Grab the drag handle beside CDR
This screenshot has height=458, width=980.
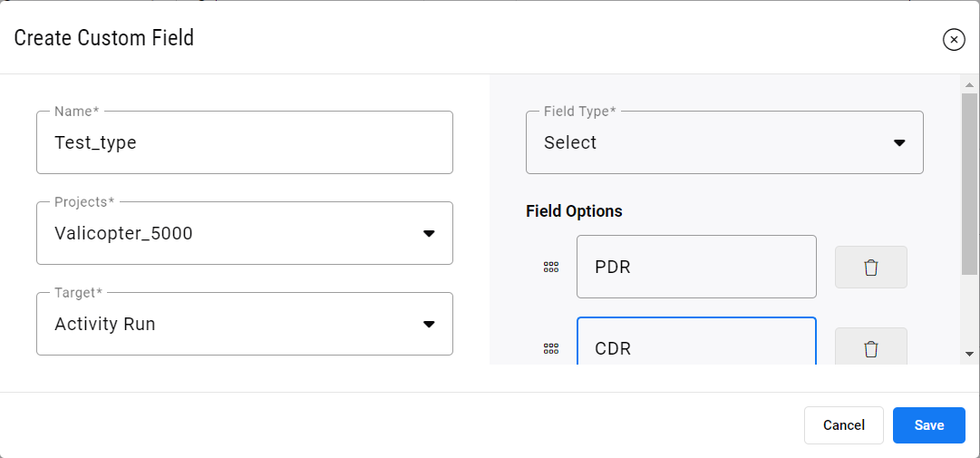[550, 348]
